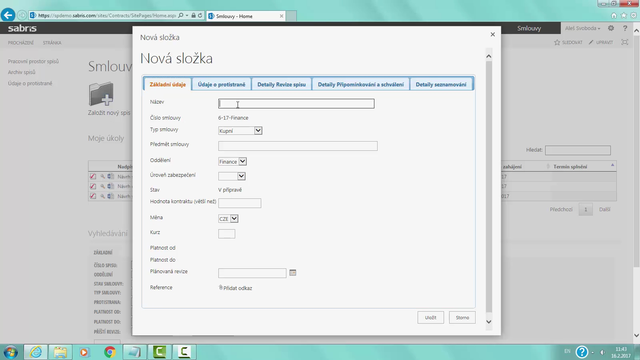
Task: Toggle the checkbox in the second task row
Action: (93, 186)
